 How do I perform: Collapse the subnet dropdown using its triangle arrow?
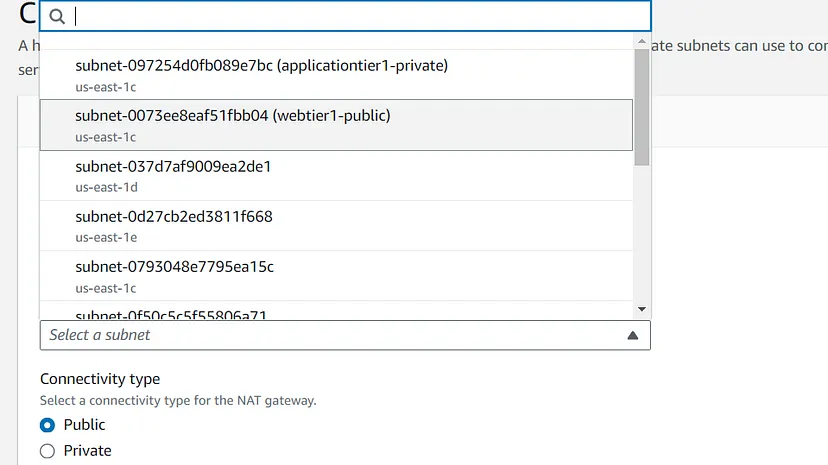[x=632, y=336]
